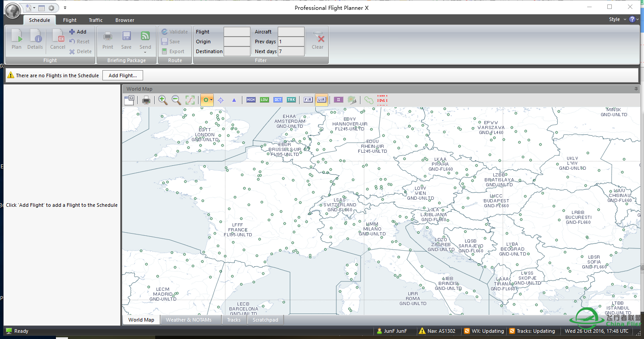The image size is (644, 339).
Task: Toggle the purple II map layer button
Action: click(339, 100)
